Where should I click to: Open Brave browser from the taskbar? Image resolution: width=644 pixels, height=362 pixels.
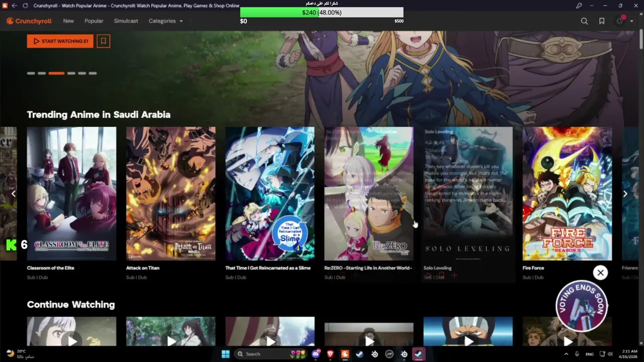(331, 354)
